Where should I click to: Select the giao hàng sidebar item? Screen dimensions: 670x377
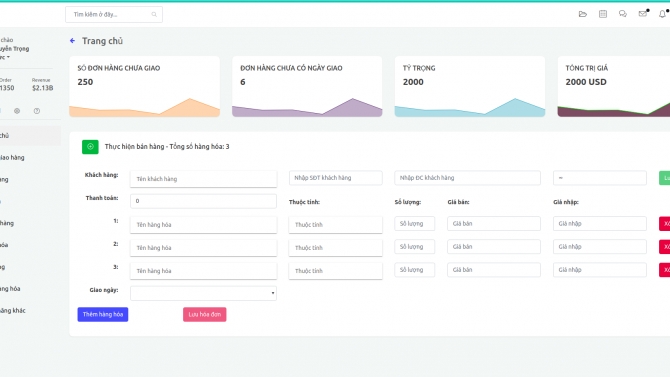pyautogui.click(x=13, y=157)
